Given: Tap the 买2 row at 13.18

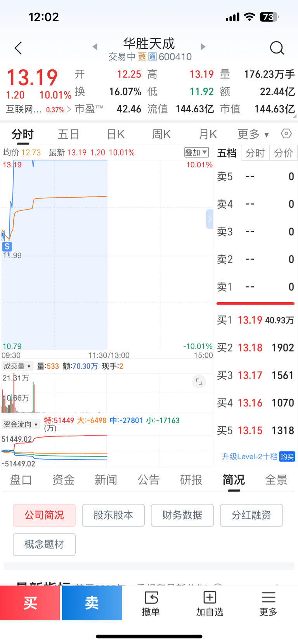Looking at the screenshot, I should (x=255, y=348).
